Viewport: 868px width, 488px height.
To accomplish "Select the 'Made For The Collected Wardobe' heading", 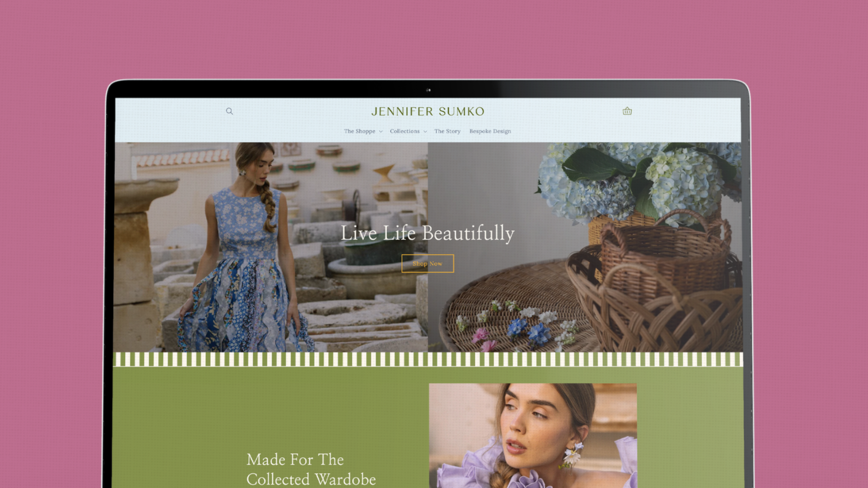I will point(311,469).
